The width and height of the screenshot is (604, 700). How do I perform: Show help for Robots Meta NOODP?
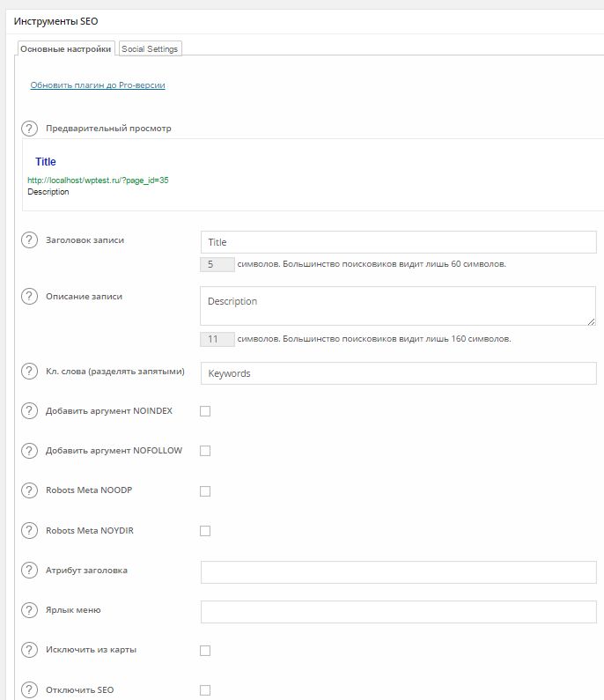(x=29, y=490)
